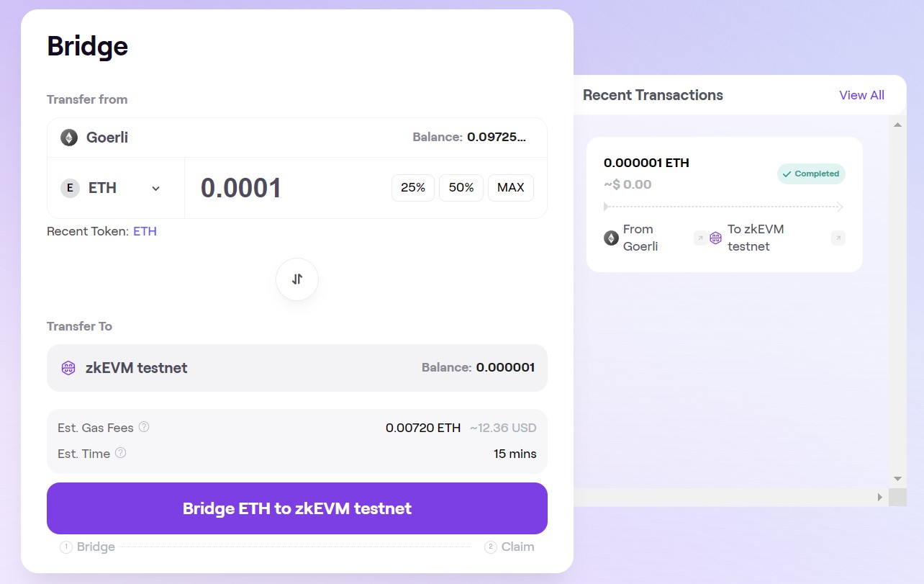Click the zkEVM balance 0.000001 value
This screenshot has height=584, width=924.
(505, 367)
